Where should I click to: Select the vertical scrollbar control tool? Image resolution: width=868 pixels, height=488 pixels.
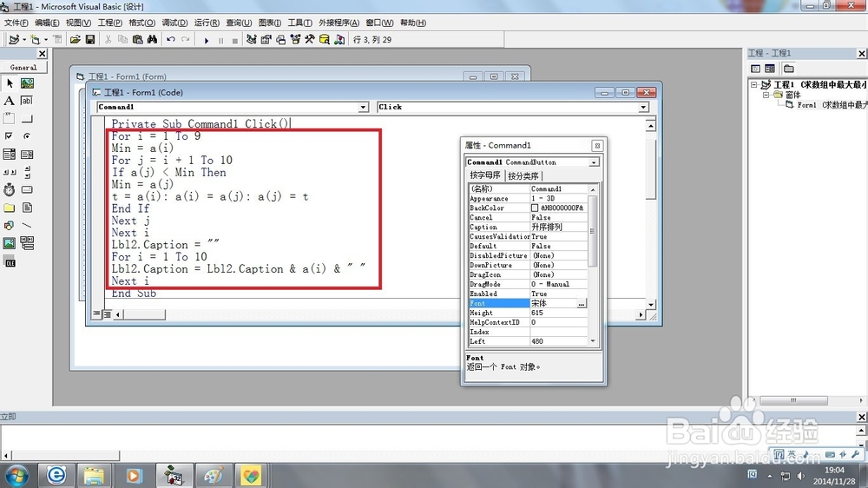click(x=27, y=172)
